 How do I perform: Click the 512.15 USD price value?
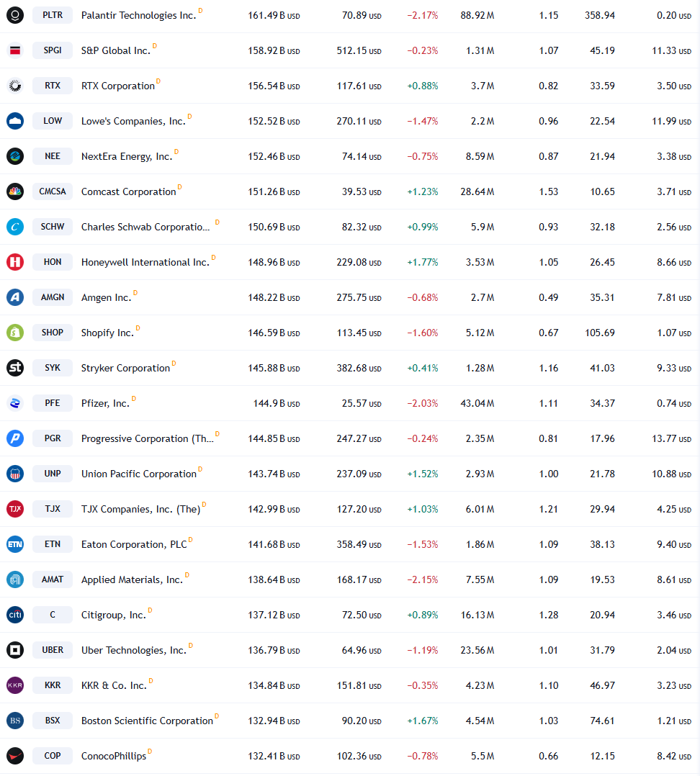pyautogui.click(x=359, y=50)
